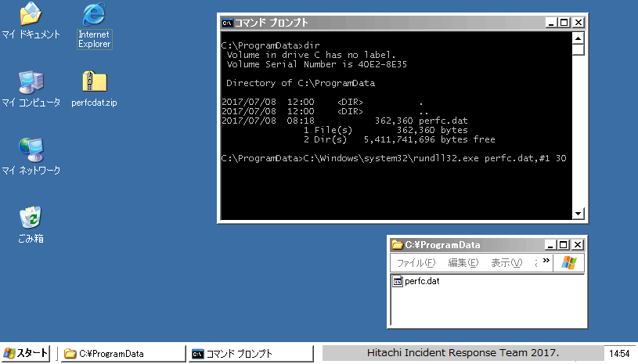This screenshot has width=638, height=364.
Task: Open the マイ ネットワーク desktop icon
Action: coord(31,149)
